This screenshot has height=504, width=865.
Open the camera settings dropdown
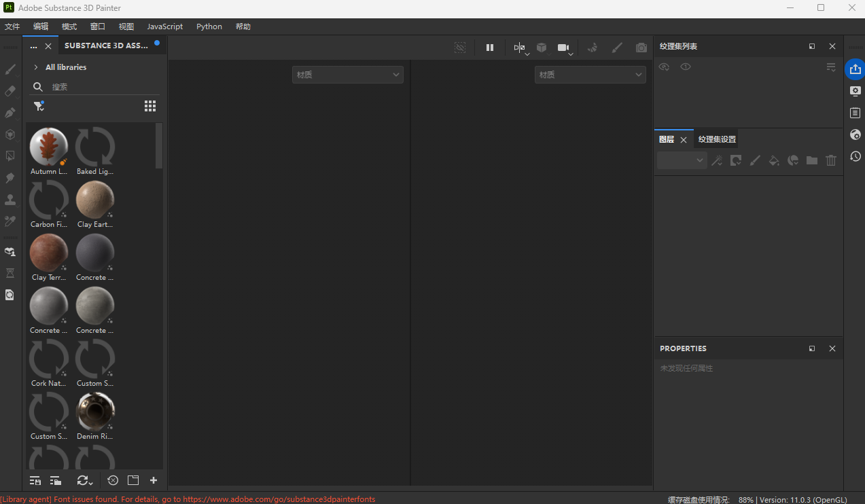(x=565, y=48)
